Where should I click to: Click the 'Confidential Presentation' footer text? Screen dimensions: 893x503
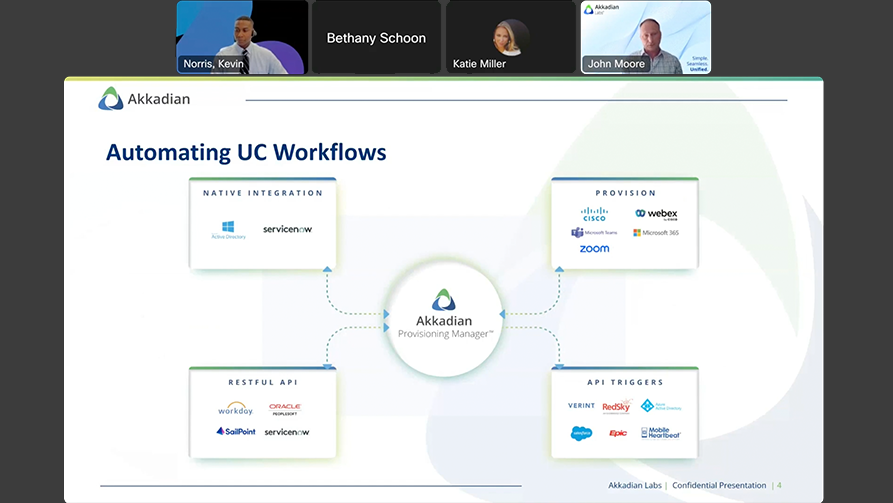[x=719, y=485]
